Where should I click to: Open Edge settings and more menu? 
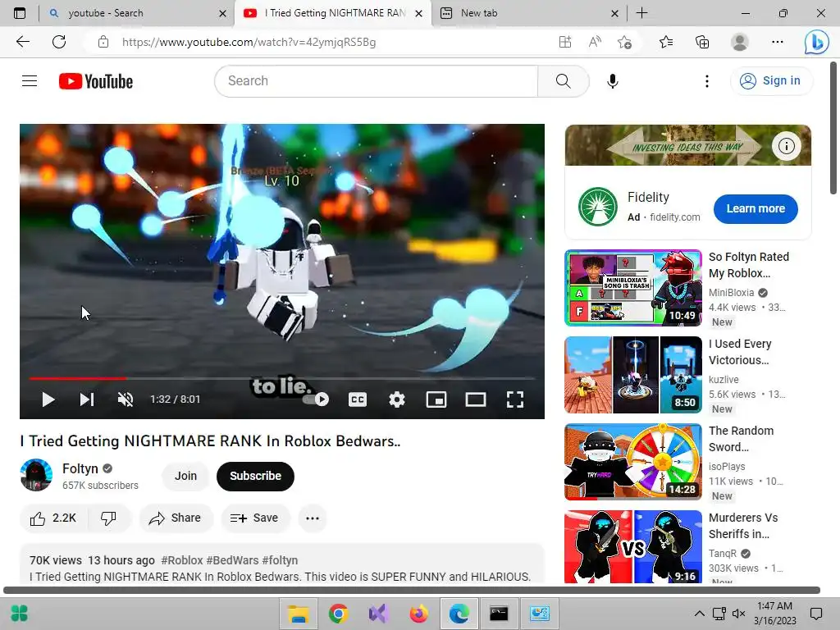point(778,42)
